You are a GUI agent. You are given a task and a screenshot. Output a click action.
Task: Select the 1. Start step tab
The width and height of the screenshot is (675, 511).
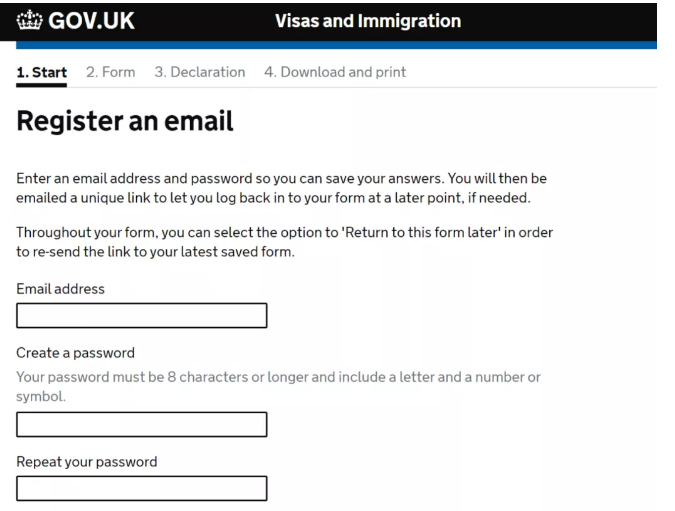click(41, 72)
